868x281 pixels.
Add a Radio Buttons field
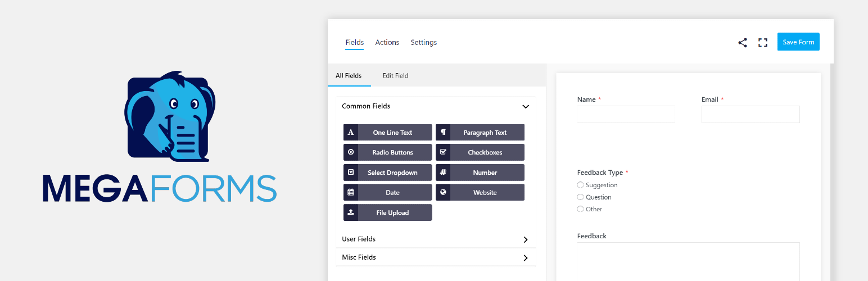[x=388, y=152]
